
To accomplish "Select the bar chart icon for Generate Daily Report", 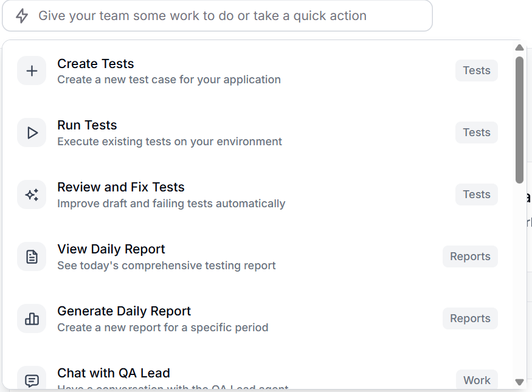I will pos(31,318).
